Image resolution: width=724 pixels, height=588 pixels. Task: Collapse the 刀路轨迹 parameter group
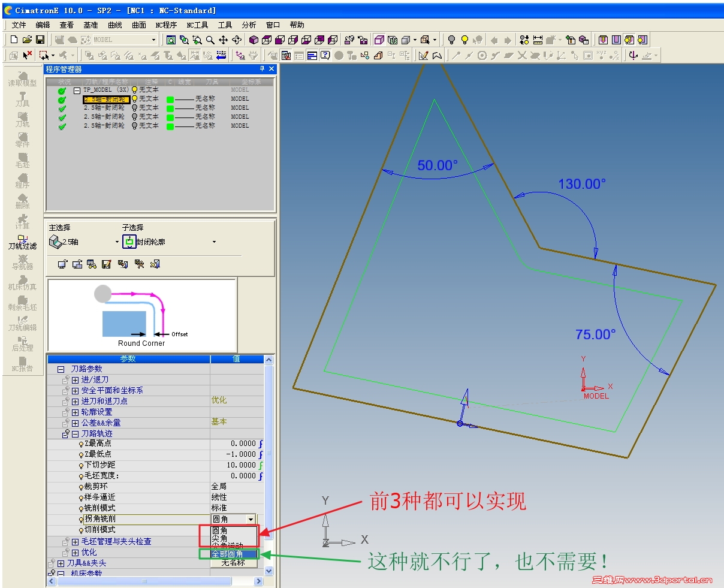75,434
